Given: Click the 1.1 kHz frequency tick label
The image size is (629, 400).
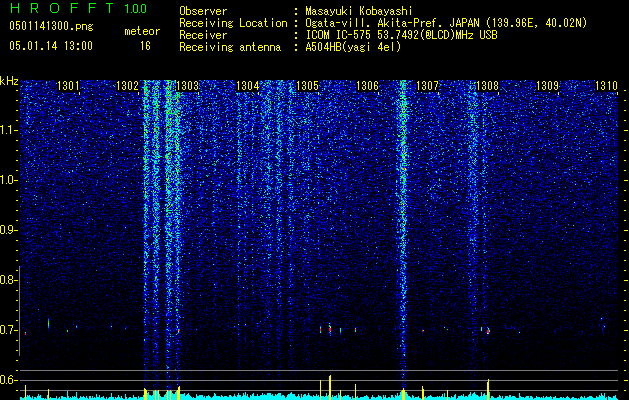Looking at the screenshot, I should coord(9,130).
